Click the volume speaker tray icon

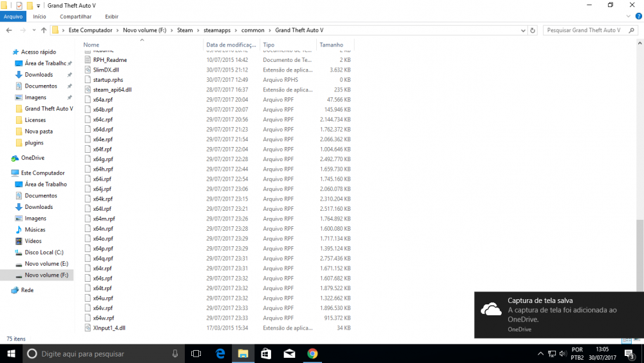[563, 353]
